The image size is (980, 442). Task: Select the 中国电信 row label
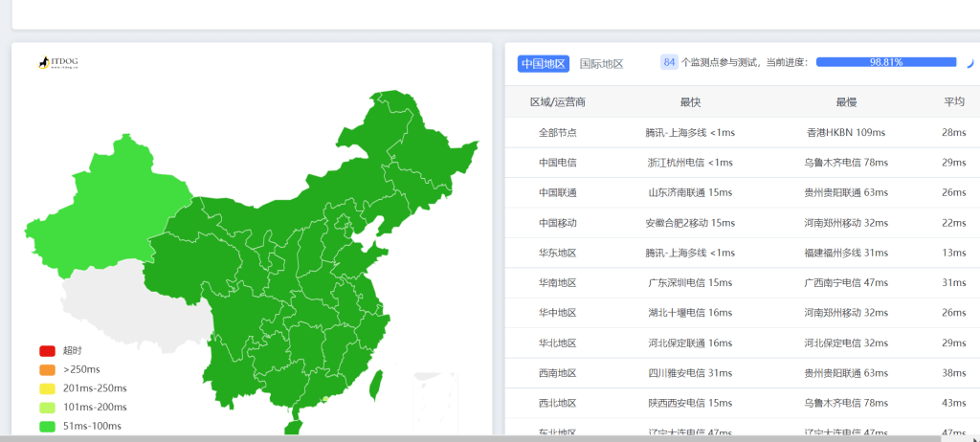coord(558,163)
